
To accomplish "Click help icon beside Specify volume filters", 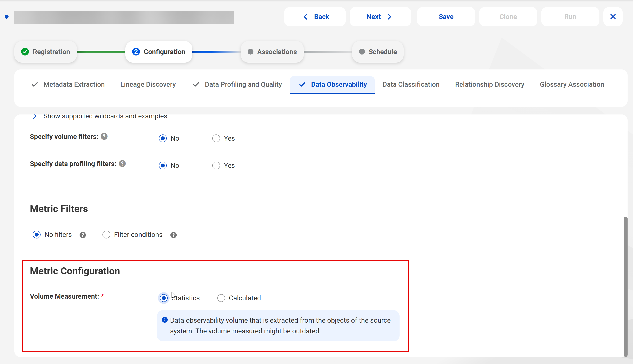I will (x=104, y=137).
